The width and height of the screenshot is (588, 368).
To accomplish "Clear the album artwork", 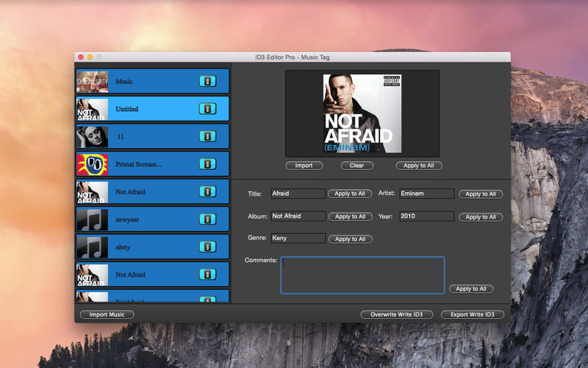I will pyautogui.click(x=356, y=166).
